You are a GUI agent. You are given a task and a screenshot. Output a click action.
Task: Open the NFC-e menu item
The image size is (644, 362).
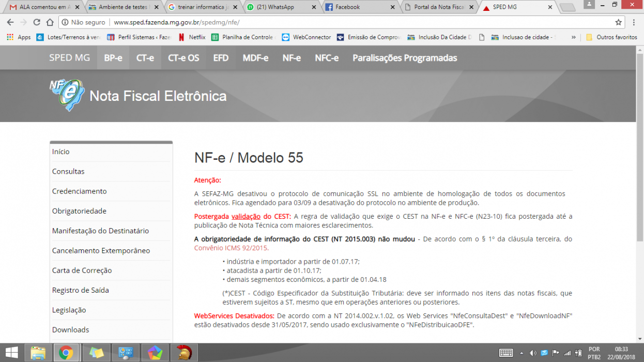click(327, 58)
